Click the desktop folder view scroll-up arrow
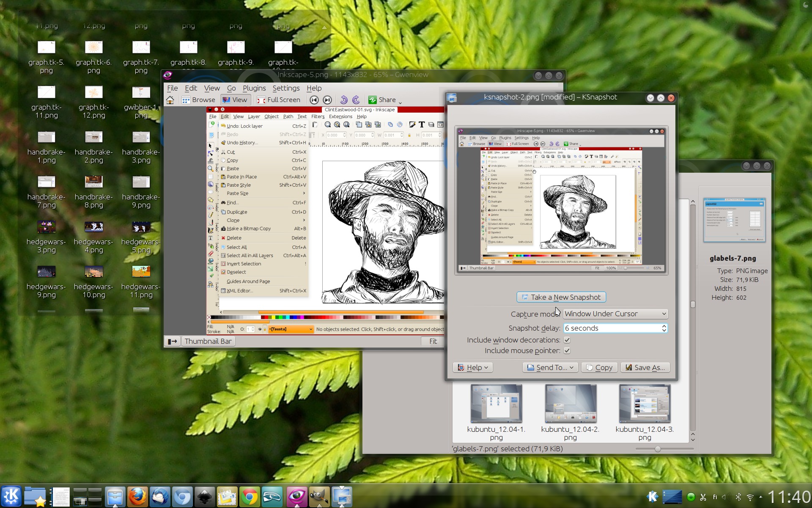This screenshot has width=812, height=508. coord(324,28)
